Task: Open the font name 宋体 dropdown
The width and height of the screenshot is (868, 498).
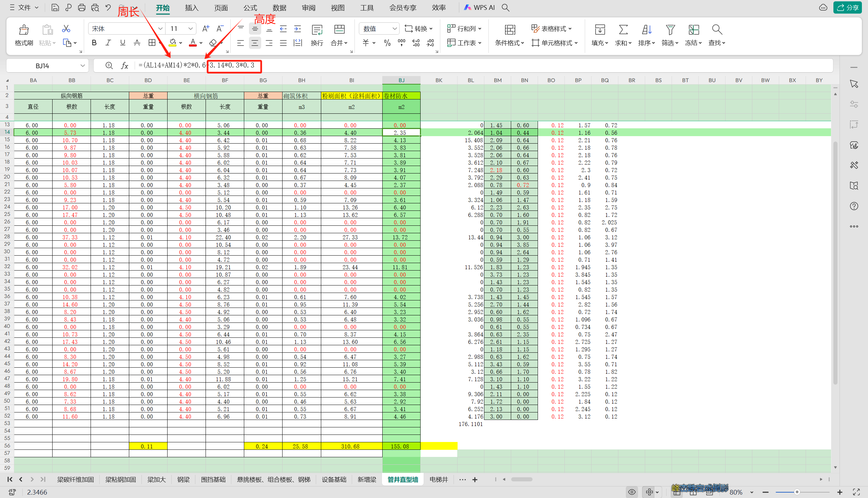Action: (x=160, y=29)
